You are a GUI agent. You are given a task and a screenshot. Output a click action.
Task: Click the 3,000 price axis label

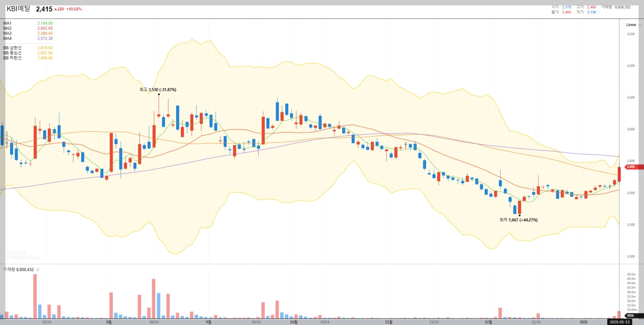[631, 129]
